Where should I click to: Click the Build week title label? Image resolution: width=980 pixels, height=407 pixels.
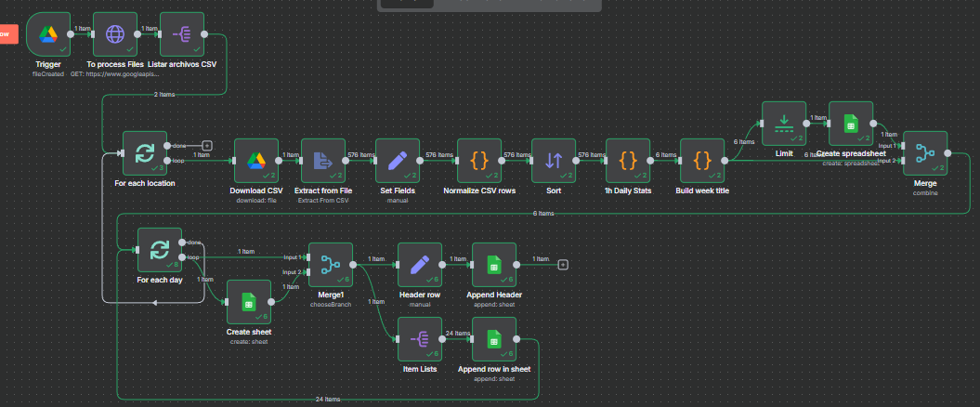[702, 190]
